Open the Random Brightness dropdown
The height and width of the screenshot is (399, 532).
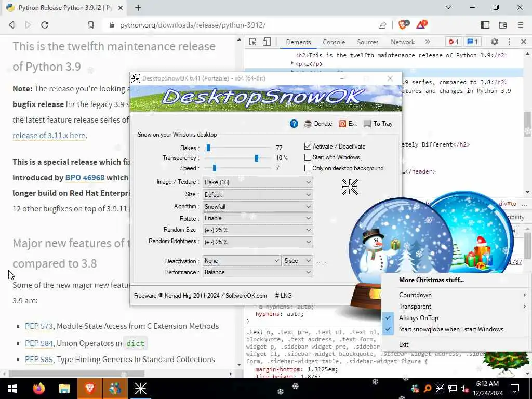(258, 242)
